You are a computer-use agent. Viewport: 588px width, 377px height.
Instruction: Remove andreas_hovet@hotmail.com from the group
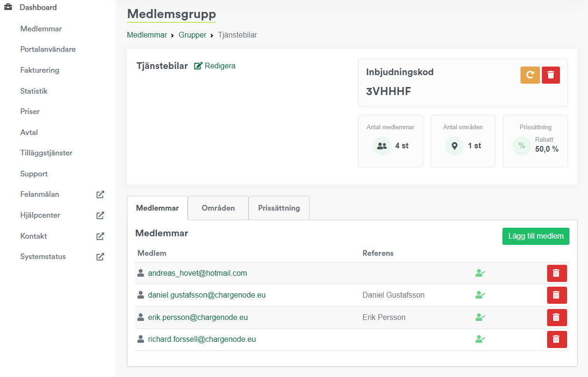(x=557, y=273)
